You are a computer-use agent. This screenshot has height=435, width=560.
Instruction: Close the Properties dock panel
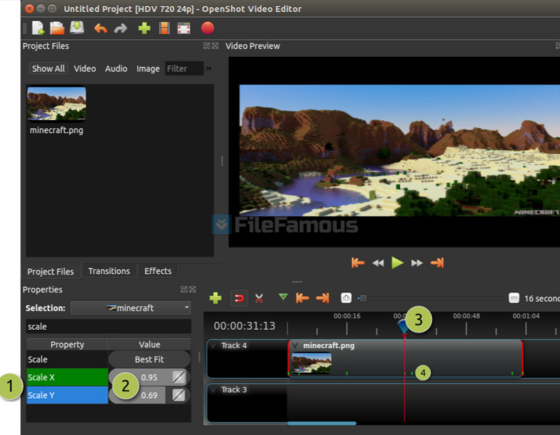192,289
